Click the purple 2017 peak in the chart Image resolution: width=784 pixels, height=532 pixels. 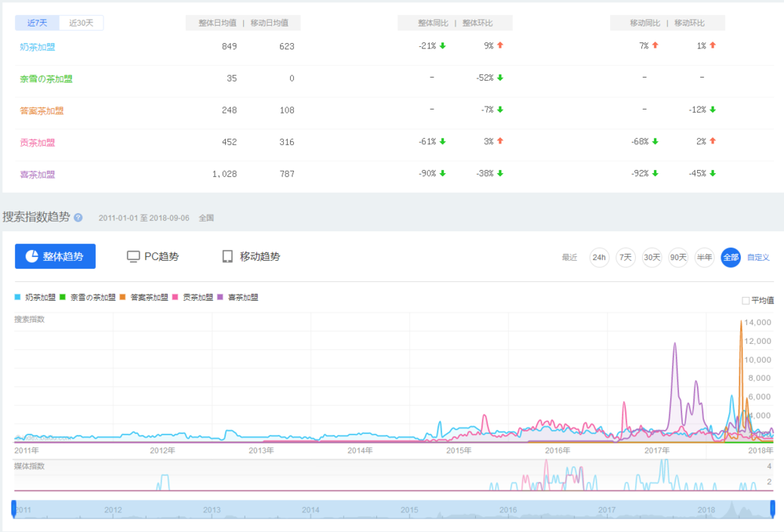click(x=675, y=345)
